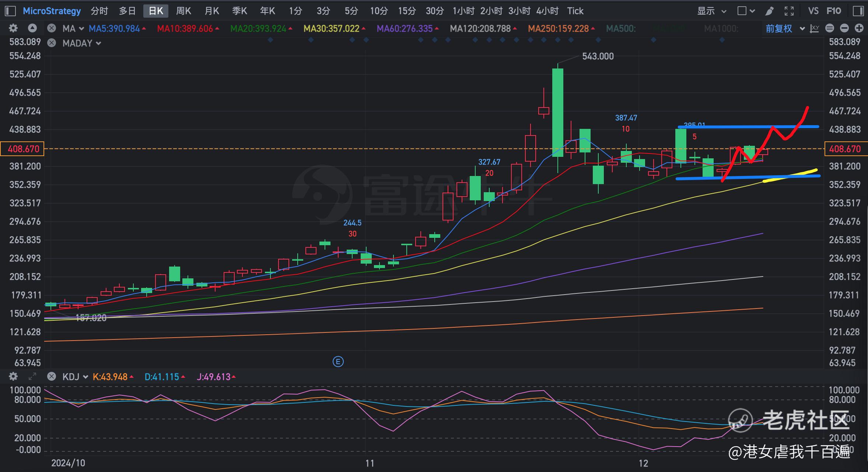Image resolution: width=868 pixels, height=472 pixels.
Task: Toggle the dimmed MA500 line
Action: [621, 28]
